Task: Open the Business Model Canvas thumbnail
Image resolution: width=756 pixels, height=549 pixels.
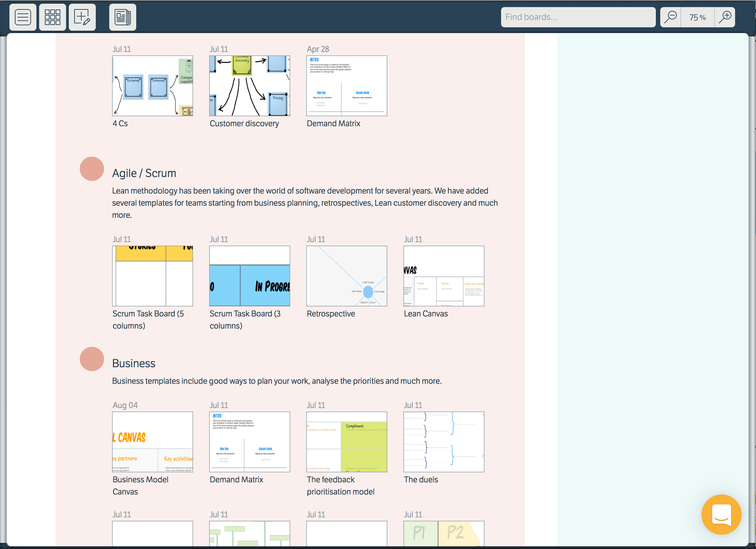Action: pos(152,442)
